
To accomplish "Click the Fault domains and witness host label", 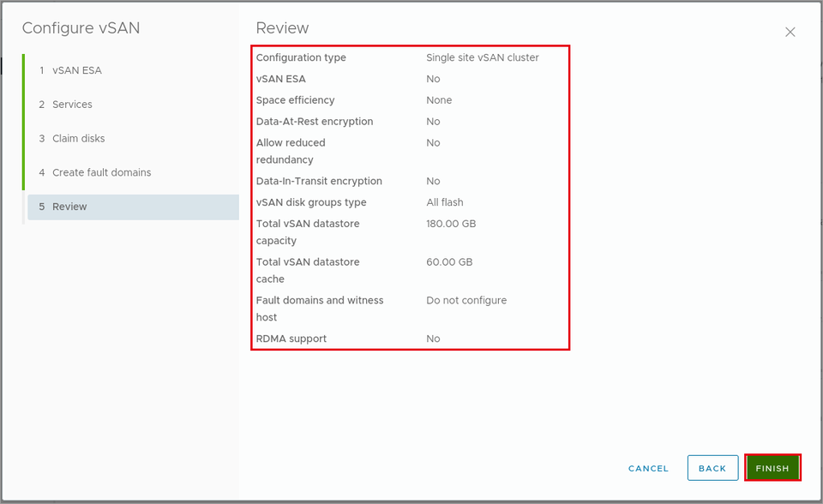I will tap(320, 309).
